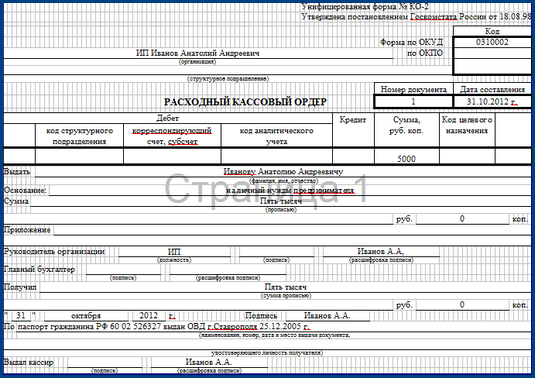Select the basis text 'наличный нужды предпринимателя'

pos(290,190)
